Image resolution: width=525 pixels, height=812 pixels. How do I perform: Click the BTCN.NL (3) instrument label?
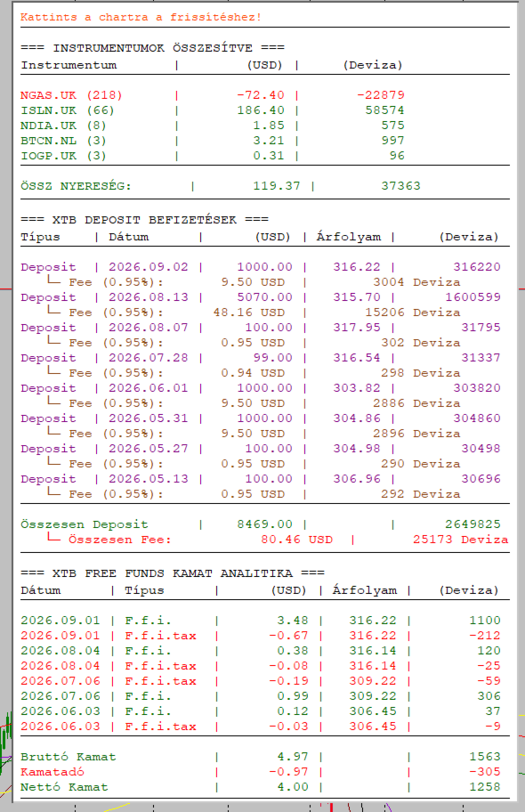click(63, 141)
